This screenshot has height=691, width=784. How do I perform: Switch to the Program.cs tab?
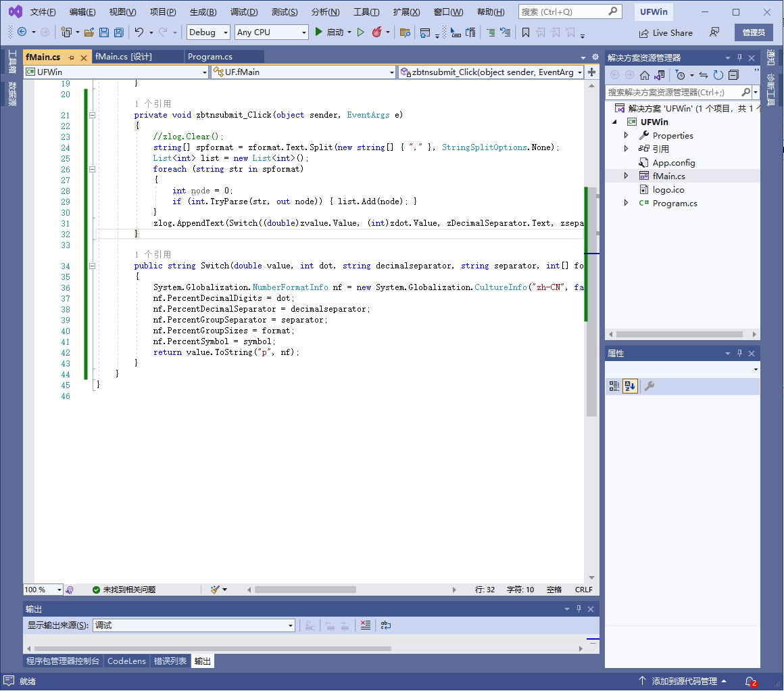pos(210,57)
